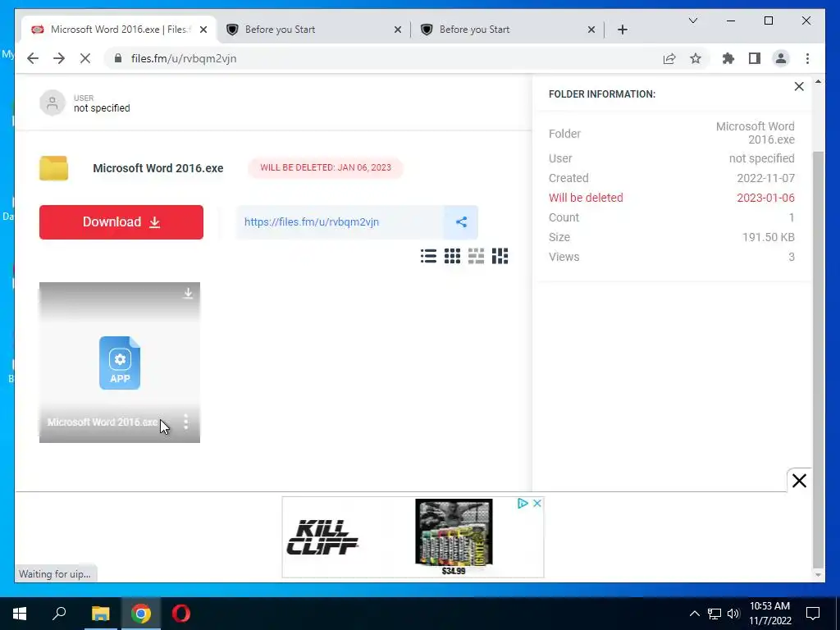Show hidden system tray icons
Image resolution: width=840 pixels, height=630 pixels.
point(694,614)
